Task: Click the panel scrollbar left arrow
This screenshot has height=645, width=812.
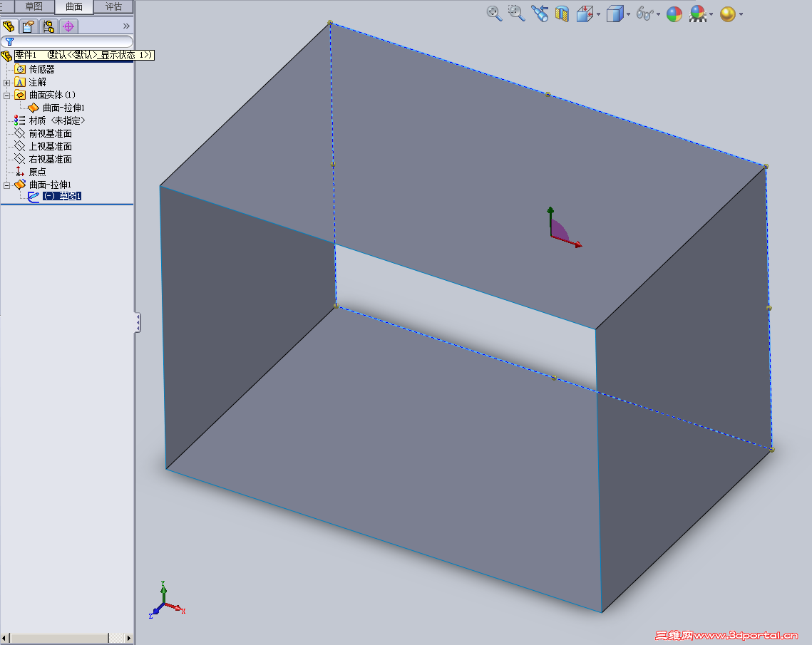Action: click(5, 639)
